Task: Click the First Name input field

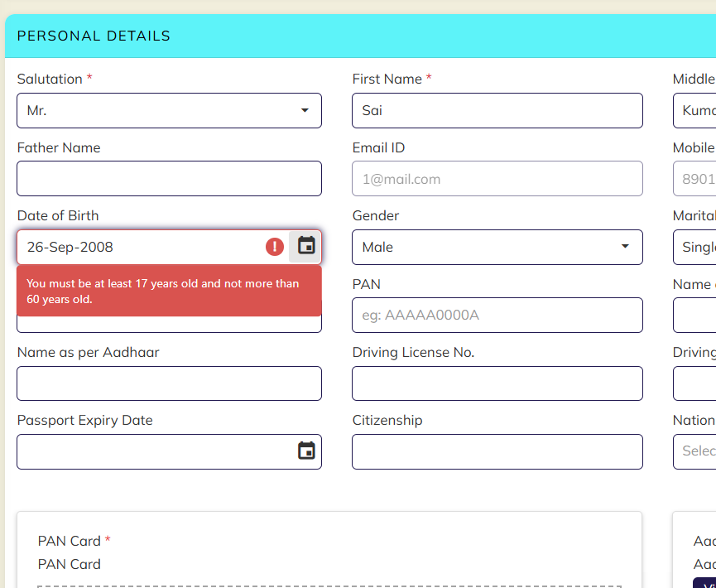Action: pyautogui.click(x=497, y=110)
